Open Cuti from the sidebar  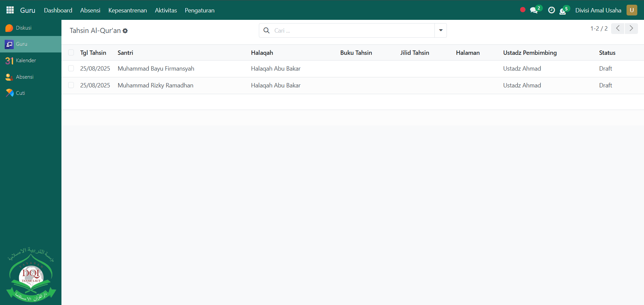click(x=20, y=93)
